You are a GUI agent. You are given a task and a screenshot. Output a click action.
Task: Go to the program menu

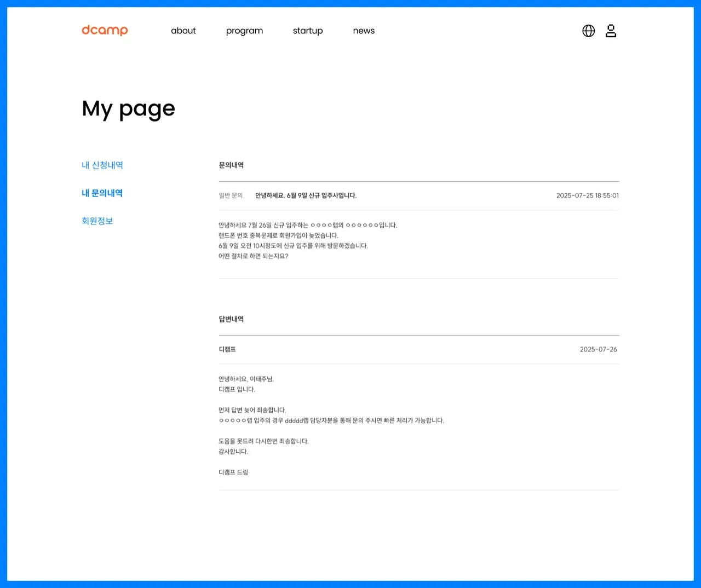[x=244, y=31]
